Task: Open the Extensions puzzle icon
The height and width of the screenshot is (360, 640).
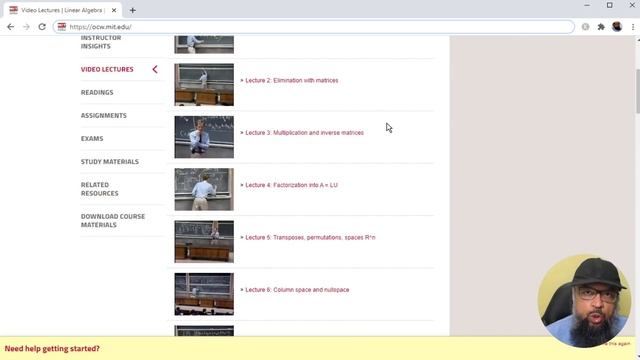Action: (x=601, y=27)
